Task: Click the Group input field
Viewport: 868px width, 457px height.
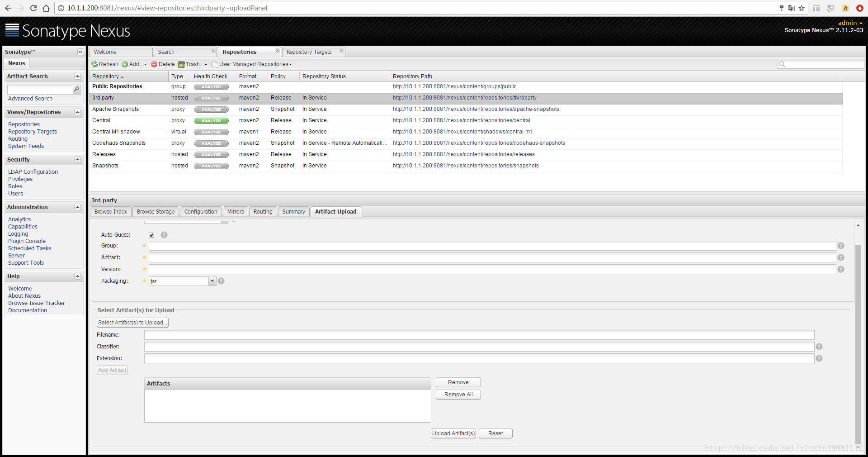Action: (492, 246)
